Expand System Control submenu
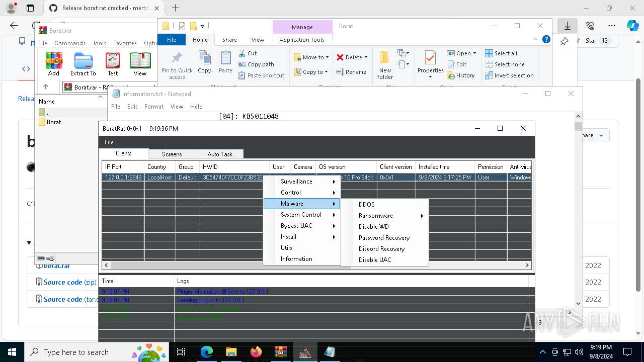The width and height of the screenshot is (644, 362). click(x=302, y=215)
